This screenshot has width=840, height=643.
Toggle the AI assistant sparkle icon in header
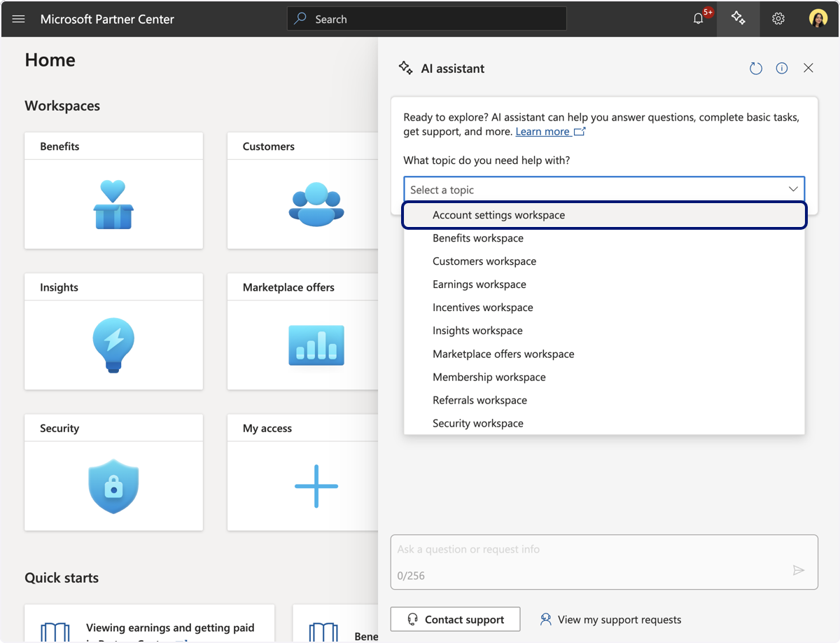738,19
